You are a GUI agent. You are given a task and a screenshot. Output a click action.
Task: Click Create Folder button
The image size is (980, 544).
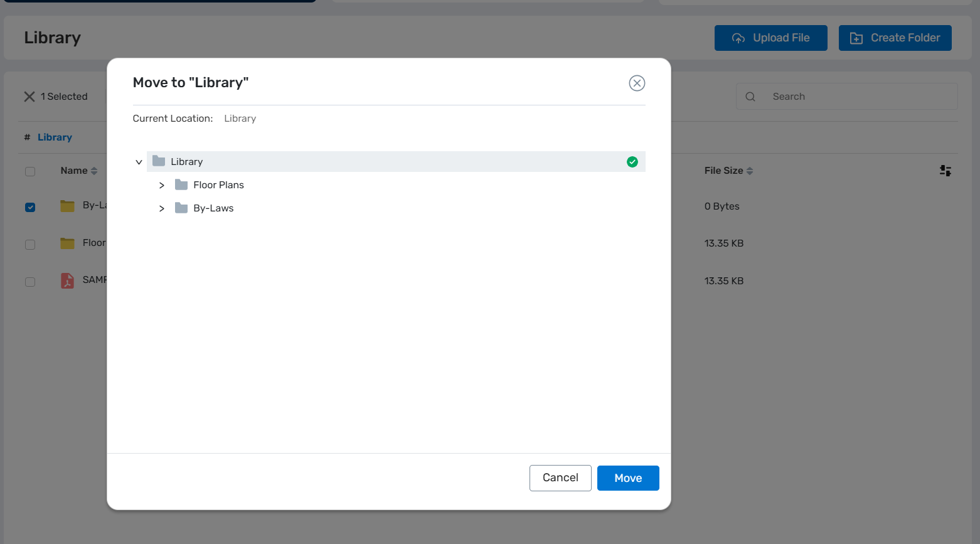pyautogui.click(x=895, y=38)
